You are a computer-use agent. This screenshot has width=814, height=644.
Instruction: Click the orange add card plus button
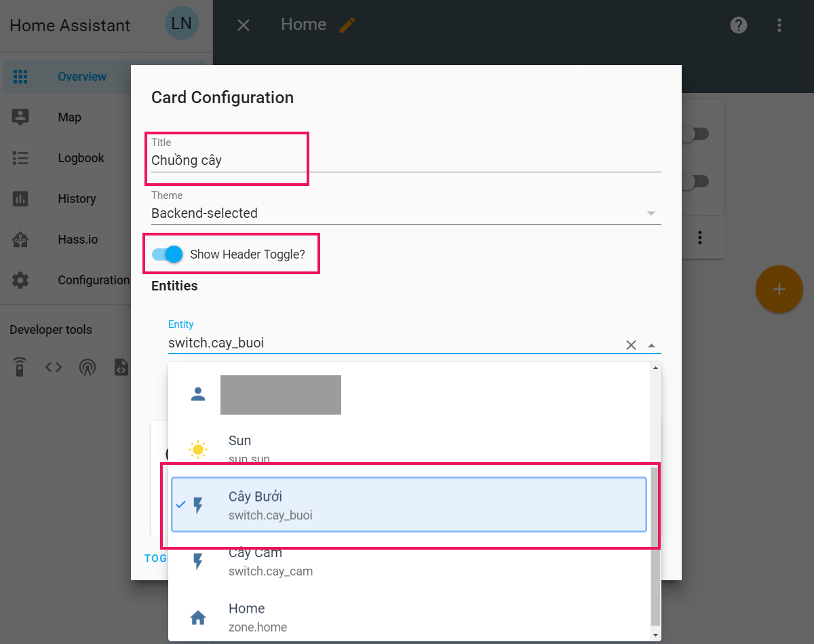(779, 289)
